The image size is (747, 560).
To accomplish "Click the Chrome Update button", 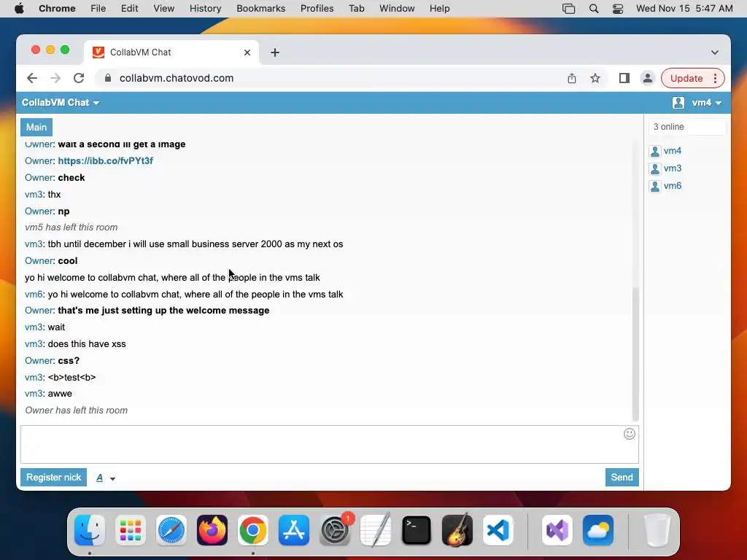I will 686,78.
